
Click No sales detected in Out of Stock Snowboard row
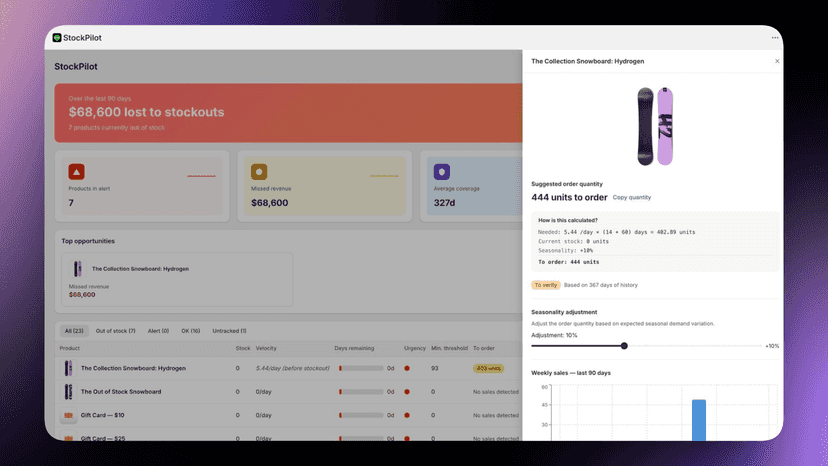pyautogui.click(x=496, y=392)
